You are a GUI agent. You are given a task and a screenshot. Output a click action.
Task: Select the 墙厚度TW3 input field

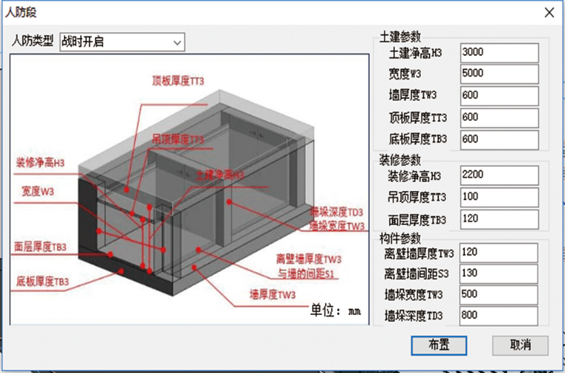pos(499,96)
